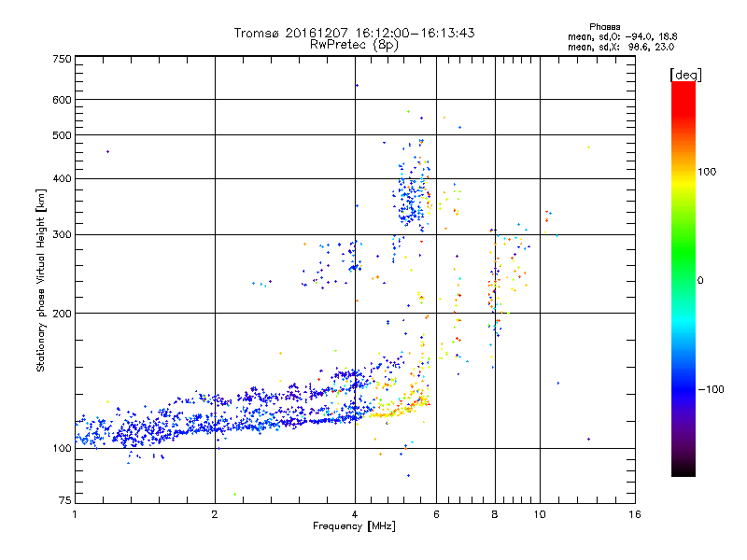Screen dimensions: 747x560
Task: Click the x-axis label '10'
Action: click(540, 514)
